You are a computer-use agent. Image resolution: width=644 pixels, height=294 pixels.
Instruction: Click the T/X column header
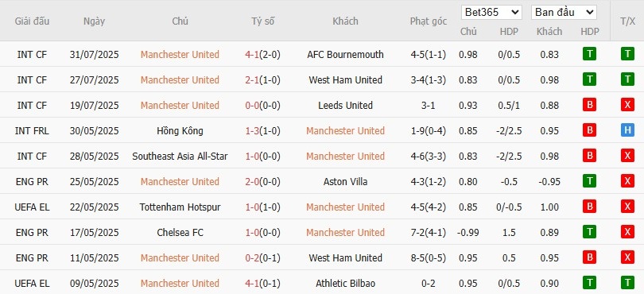[x=627, y=21]
